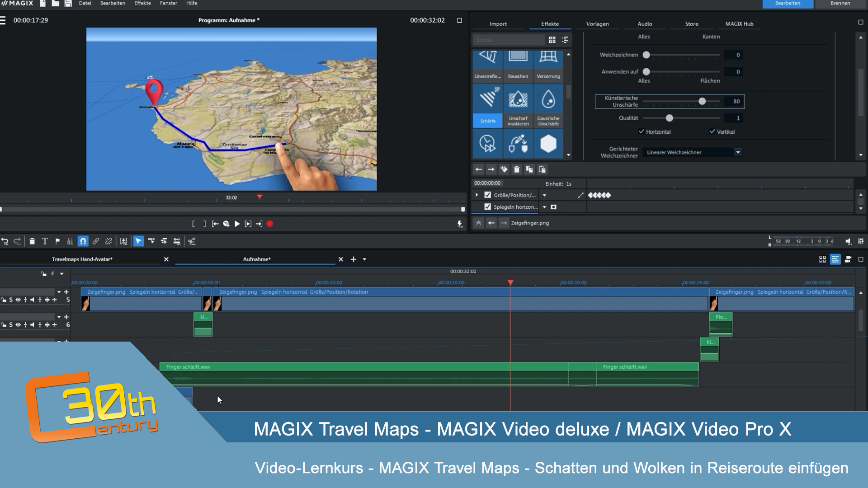Viewport: 868px width, 488px height.
Task: Click the delete keyframe trash icon
Action: click(x=516, y=169)
